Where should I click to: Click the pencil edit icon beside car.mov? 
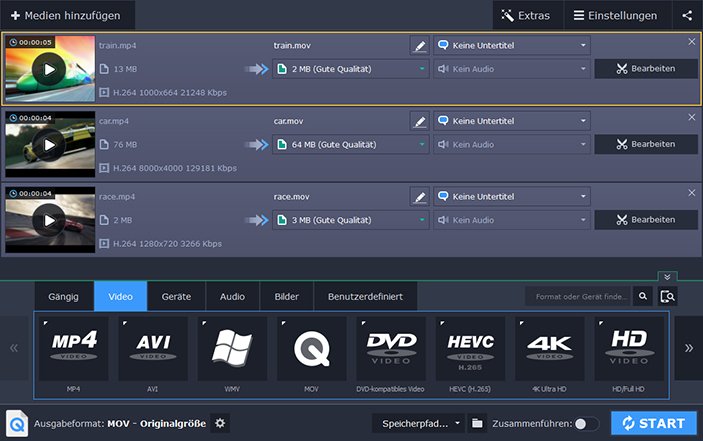[420, 120]
